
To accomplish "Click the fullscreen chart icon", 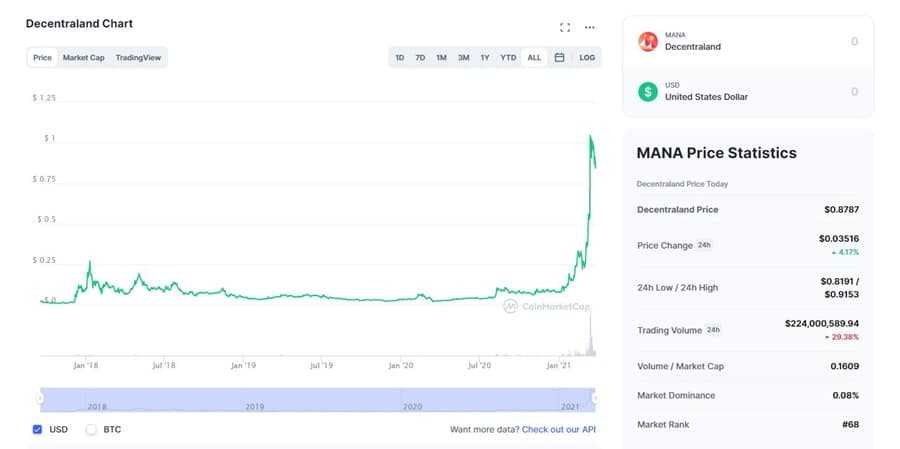I will [x=565, y=27].
